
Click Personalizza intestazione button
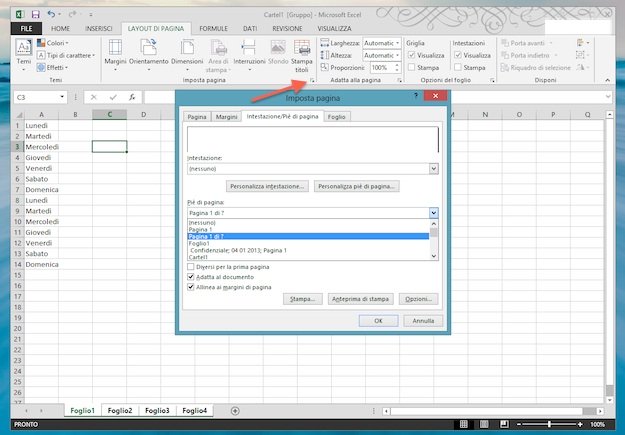click(267, 186)
